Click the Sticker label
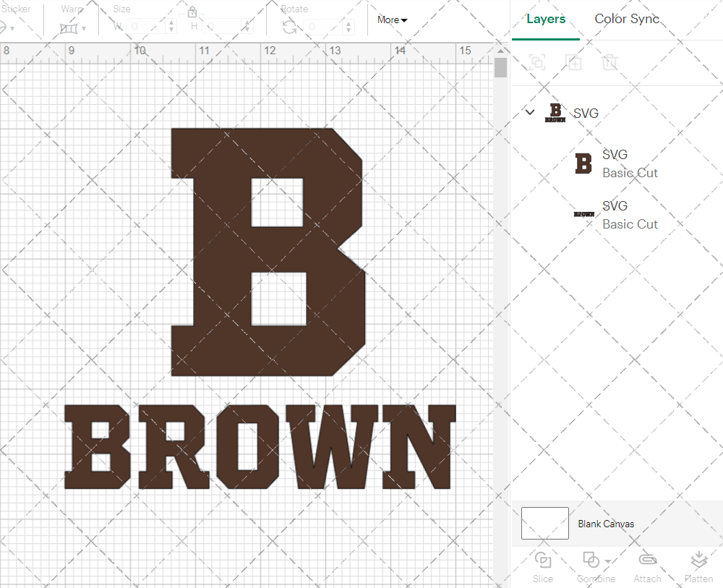723x588 pixels. click(17, 9)
